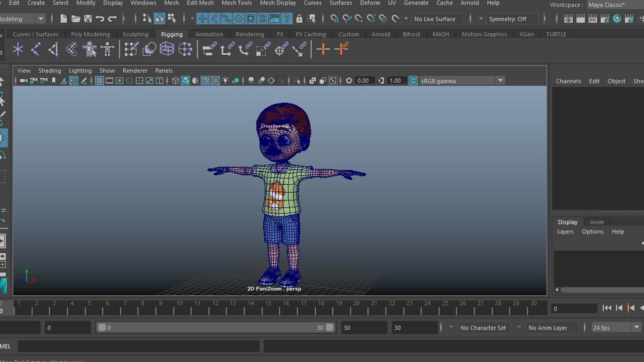The image size is (644, 362).
Task: Toggle wireframe shading cube in viewport toolbar
Action: [175, 81]
